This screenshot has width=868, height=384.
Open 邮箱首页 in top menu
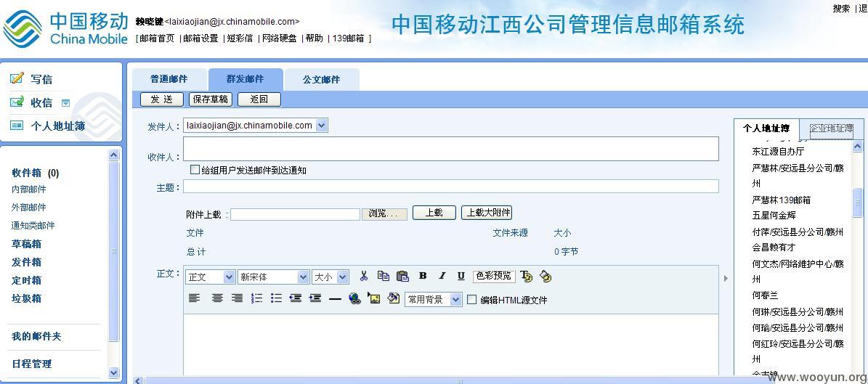pyautogui.click(x=157, y=38)
